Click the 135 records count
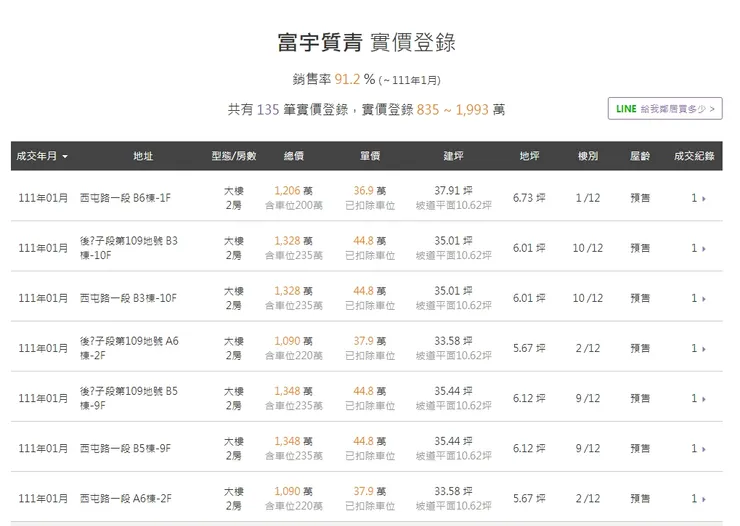The image size is (740, 526). 268,109
